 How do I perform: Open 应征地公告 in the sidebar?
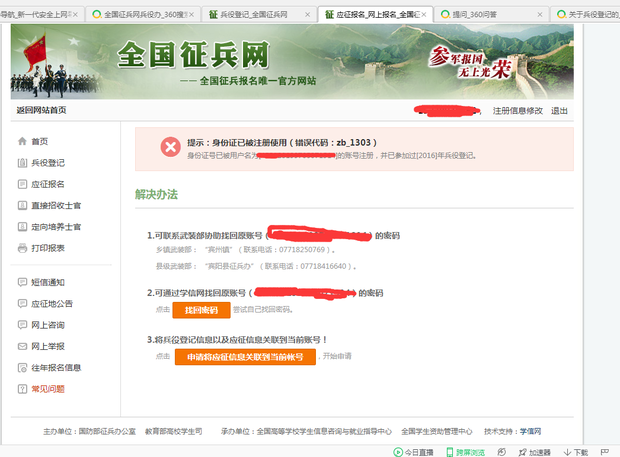click(x=52, y=303)
